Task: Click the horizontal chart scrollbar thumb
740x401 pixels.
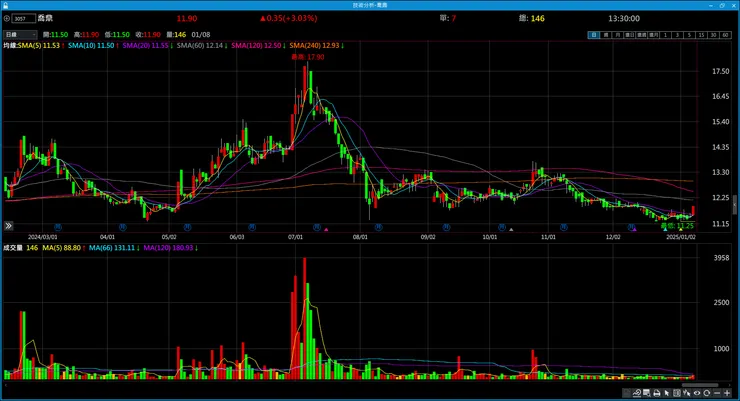Action: pos(700,385)
